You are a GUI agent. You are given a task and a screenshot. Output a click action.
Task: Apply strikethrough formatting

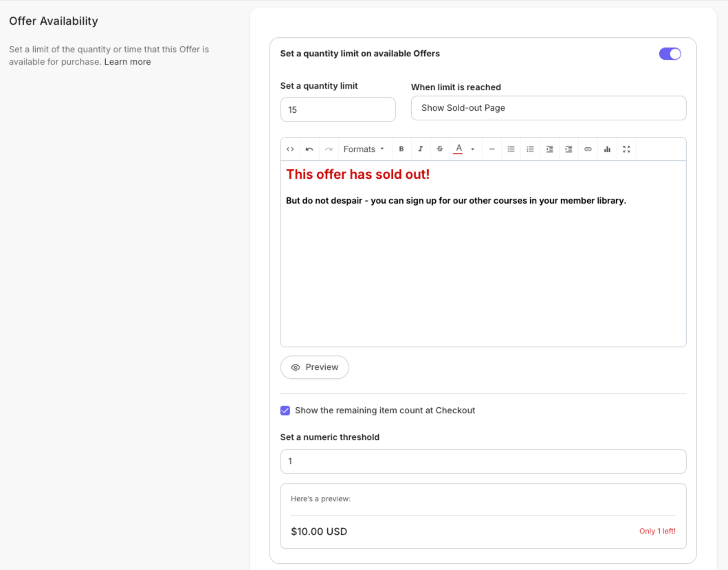click(440, 149)
